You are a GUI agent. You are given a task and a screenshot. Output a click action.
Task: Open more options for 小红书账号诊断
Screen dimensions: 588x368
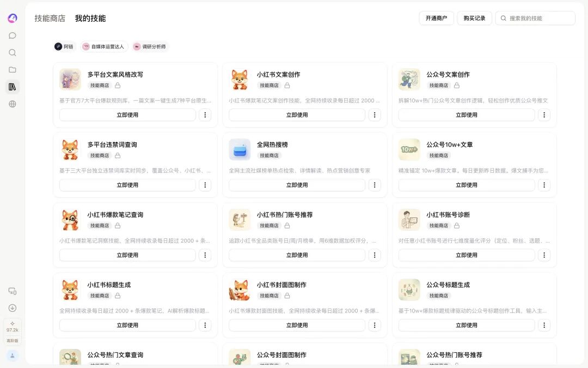(x=544, y=255)
